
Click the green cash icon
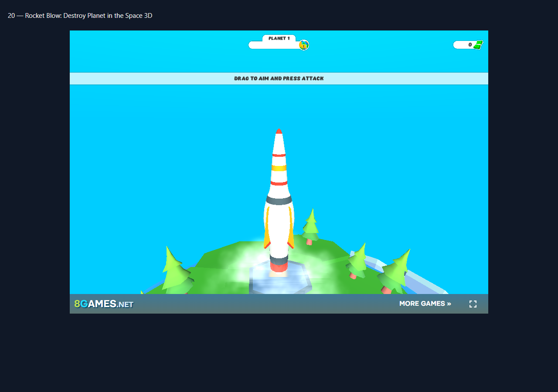[x=478, y=45]
